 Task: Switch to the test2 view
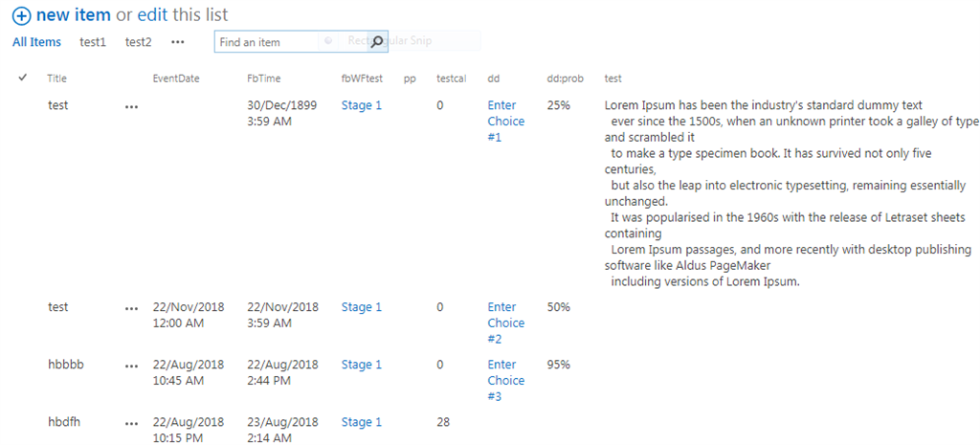pyautogui.click(x=138, y=42)
